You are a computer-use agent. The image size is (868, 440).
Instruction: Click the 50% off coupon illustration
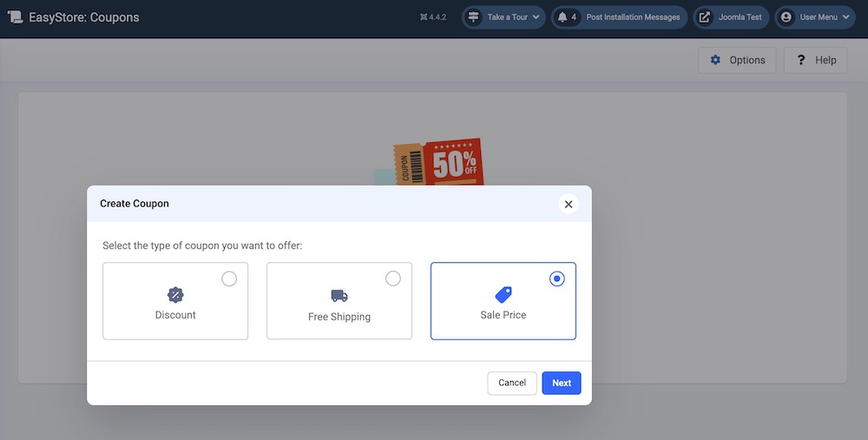(x=430, y=161)
